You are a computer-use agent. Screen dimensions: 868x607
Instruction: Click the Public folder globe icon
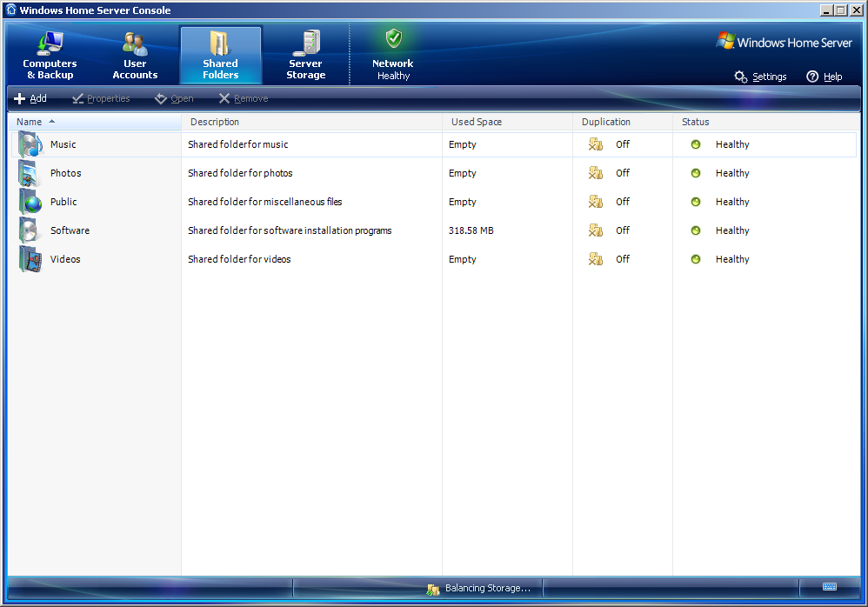(30, 202)
